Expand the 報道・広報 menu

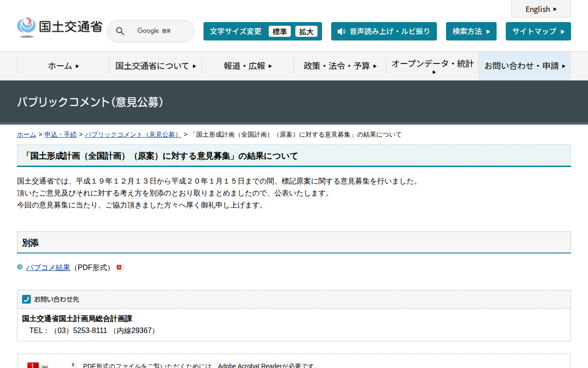[247, 66]
